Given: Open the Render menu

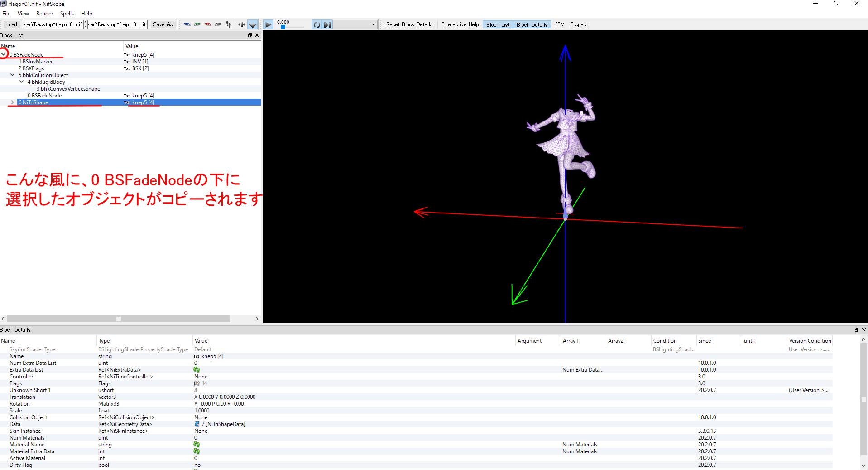Looking at the screenshot, I should click(45, 14).
